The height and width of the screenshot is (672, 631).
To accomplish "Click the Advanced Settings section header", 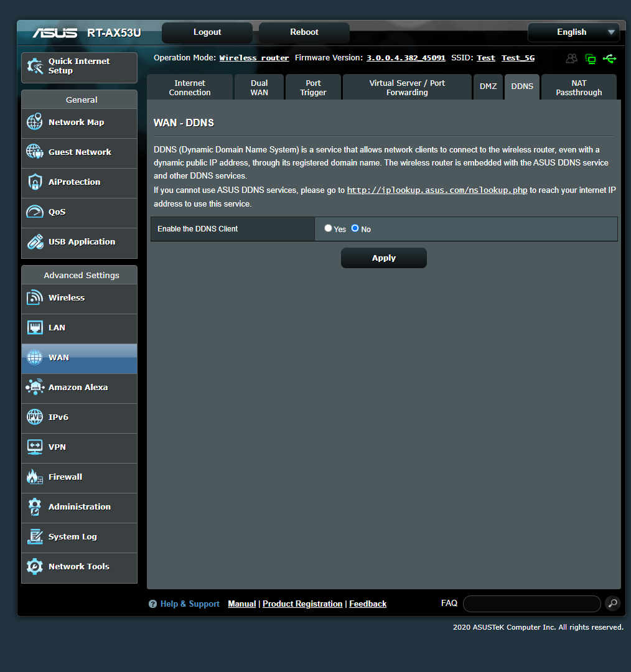I will [x=79, y=275].
